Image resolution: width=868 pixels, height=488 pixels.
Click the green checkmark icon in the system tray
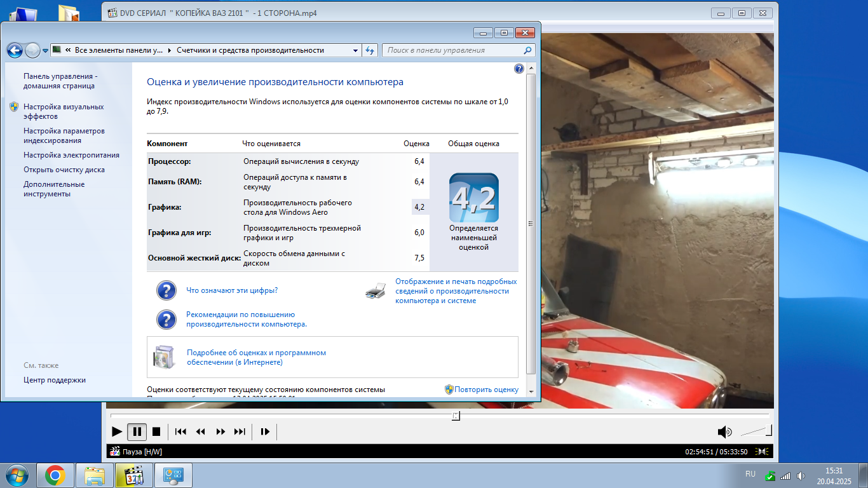coord(770,475)
